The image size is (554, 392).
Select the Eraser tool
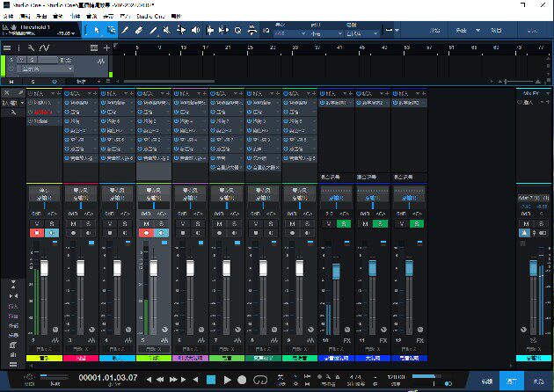point(139,31)
